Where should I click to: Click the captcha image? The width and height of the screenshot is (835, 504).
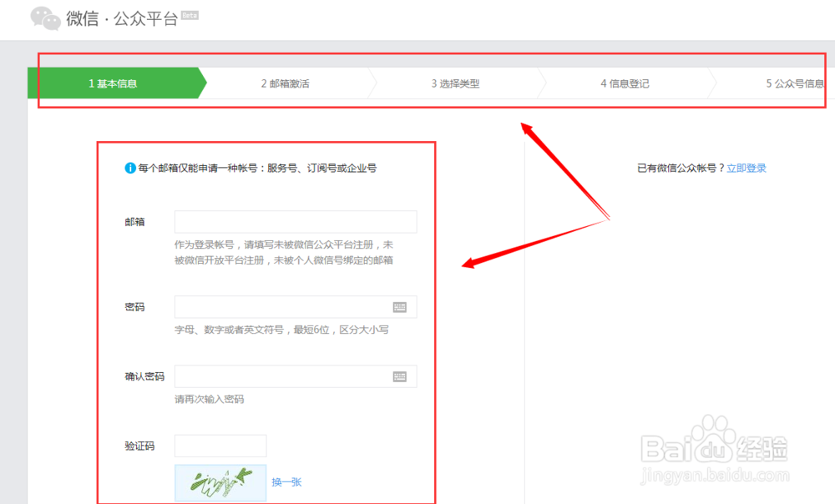220,482
